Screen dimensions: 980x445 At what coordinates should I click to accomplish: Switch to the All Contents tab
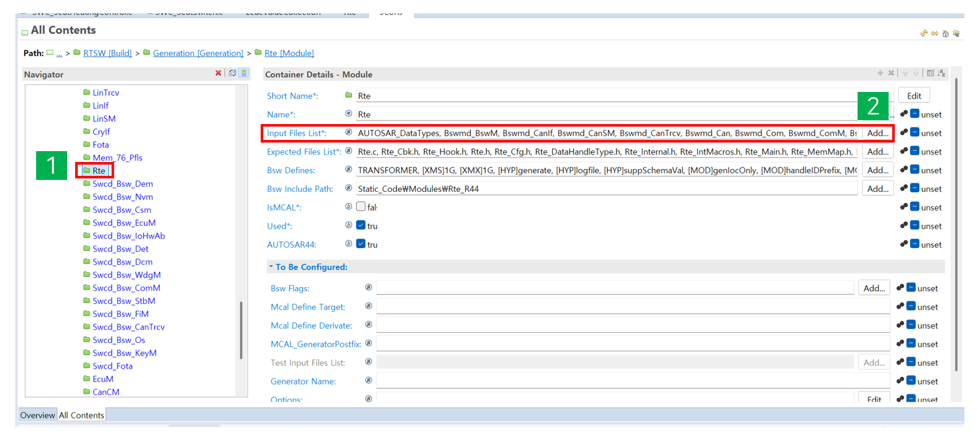[82, 415]
